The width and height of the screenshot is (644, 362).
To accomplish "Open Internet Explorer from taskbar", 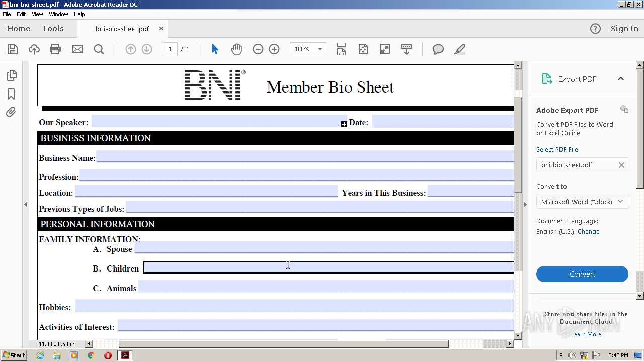I will coord(40,355).
